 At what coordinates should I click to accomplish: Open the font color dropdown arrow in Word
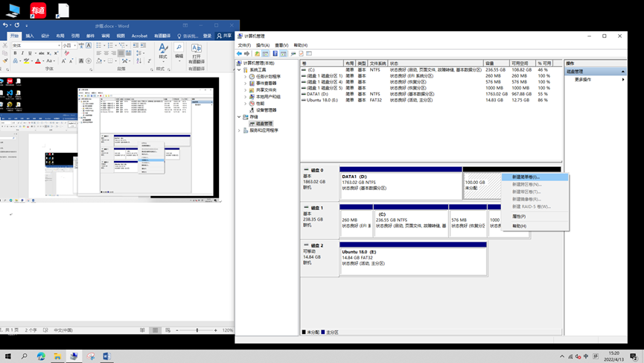click(43, 61)
